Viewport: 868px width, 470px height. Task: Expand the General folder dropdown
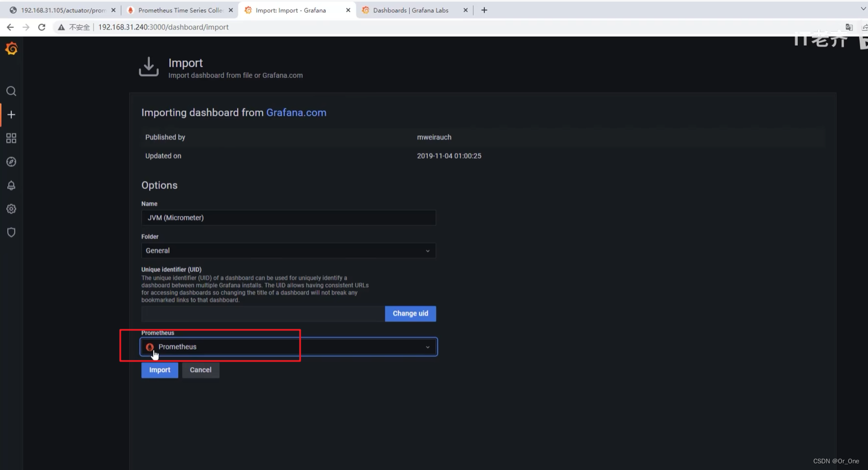click(288, 251)
